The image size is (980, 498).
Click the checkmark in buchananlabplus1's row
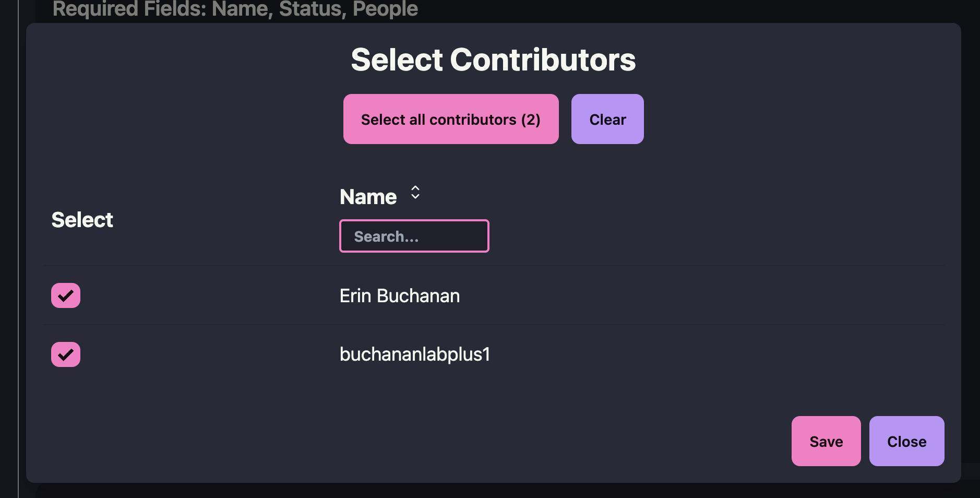(x=66, y=355)
